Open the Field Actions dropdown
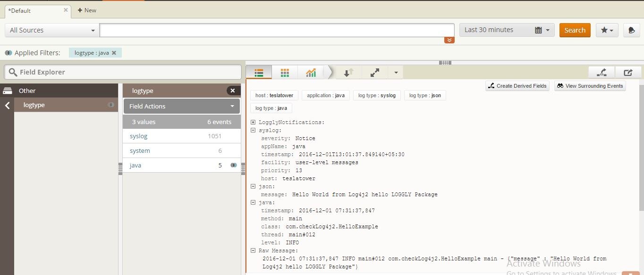This screenshot has height=275, width=644. [x=182, y=106]
